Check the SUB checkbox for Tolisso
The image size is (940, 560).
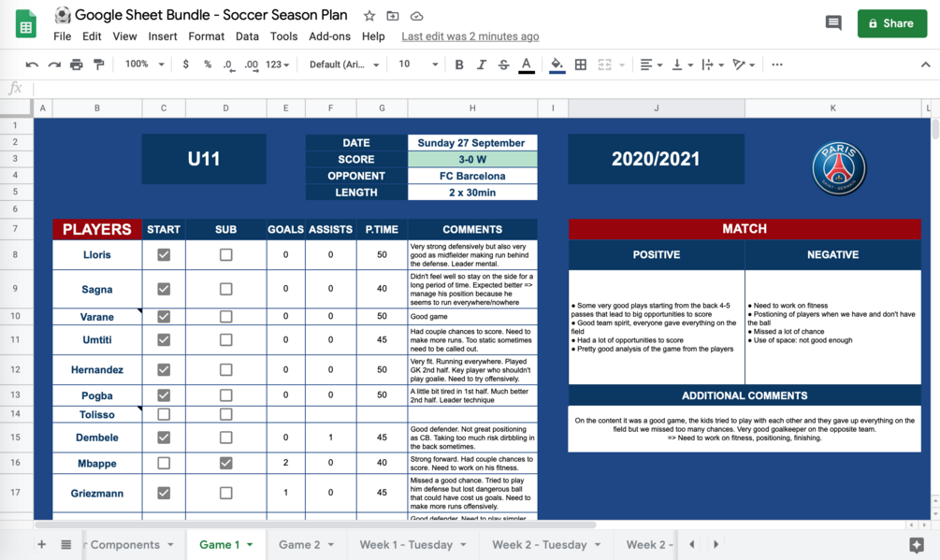[226, 414]
